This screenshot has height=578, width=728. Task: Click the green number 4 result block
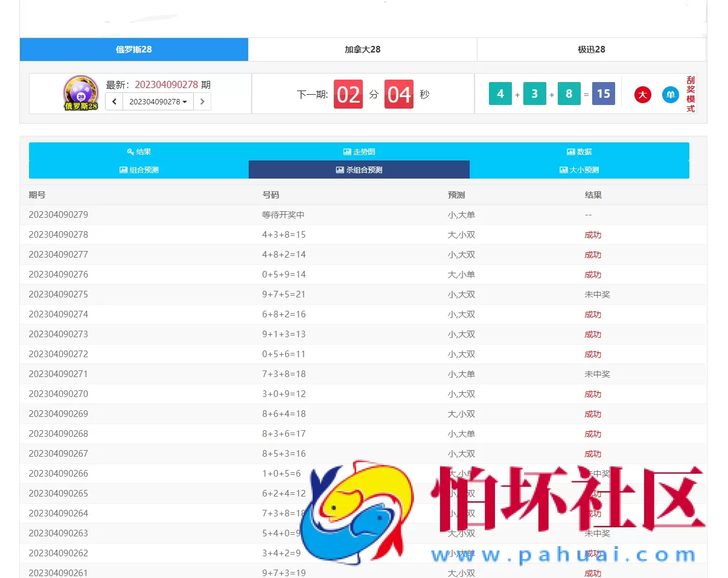coord(500,94)
